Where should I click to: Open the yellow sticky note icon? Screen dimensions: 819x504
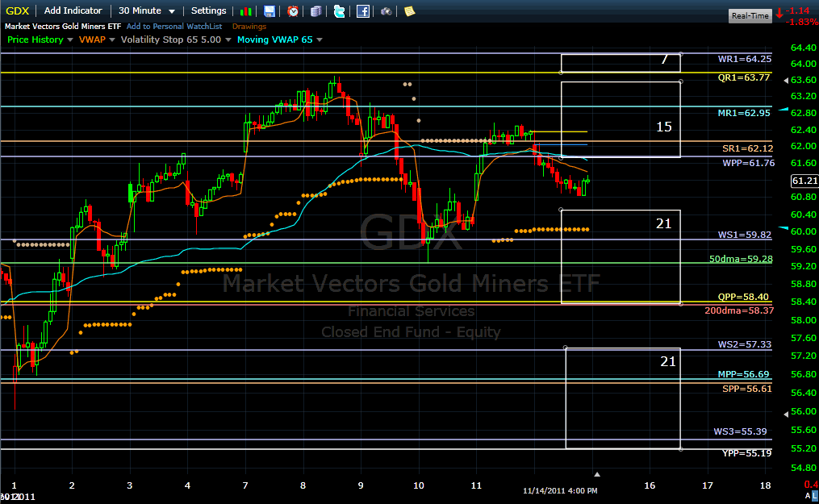coord(410,11)
